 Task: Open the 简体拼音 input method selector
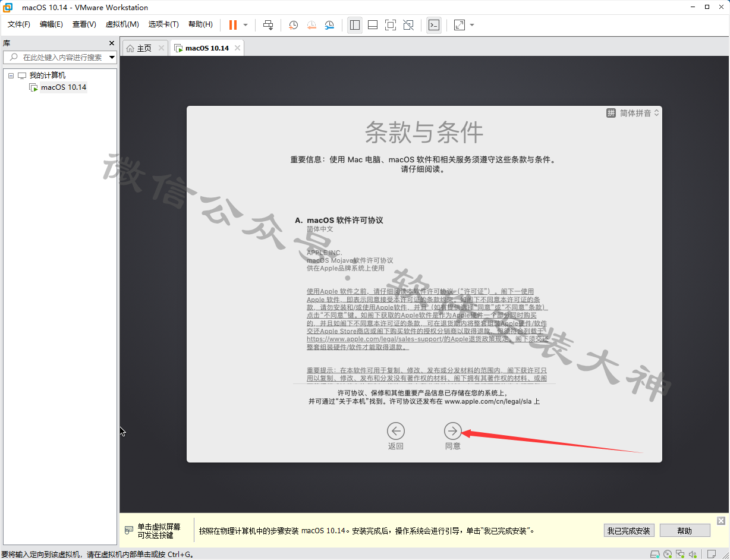tap(633, 113)
